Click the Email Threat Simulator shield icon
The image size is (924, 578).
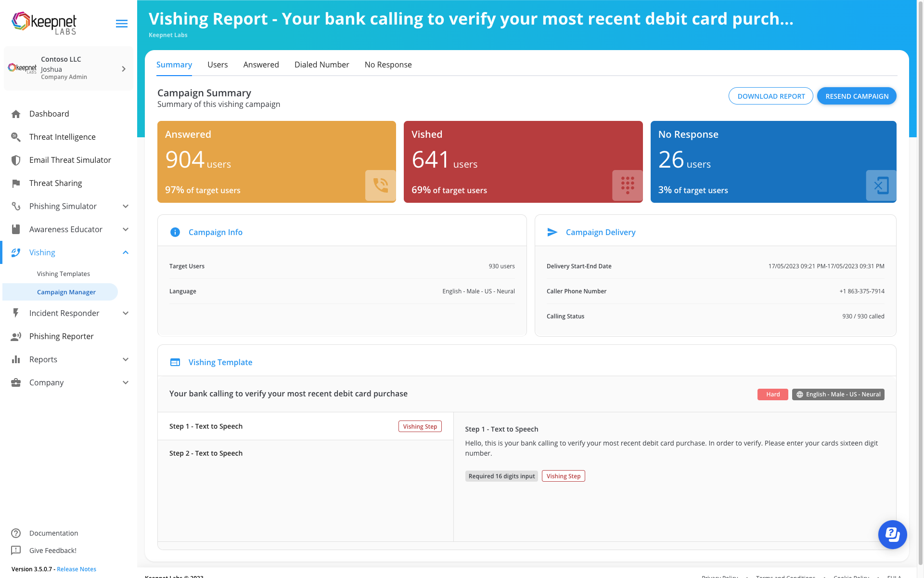point(16,160)
